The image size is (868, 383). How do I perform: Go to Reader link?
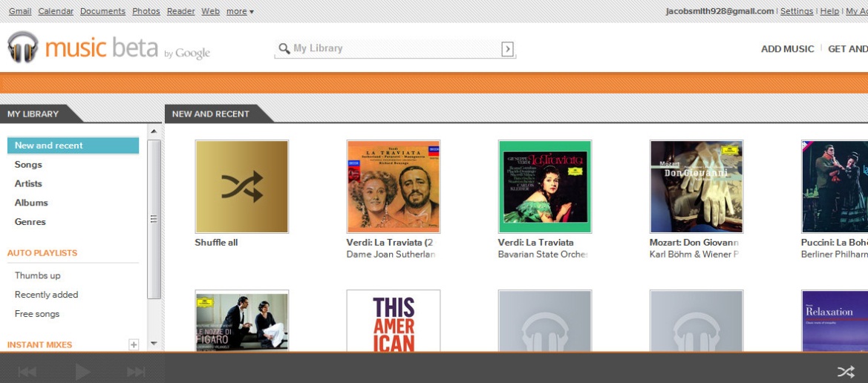coord(181,11)
